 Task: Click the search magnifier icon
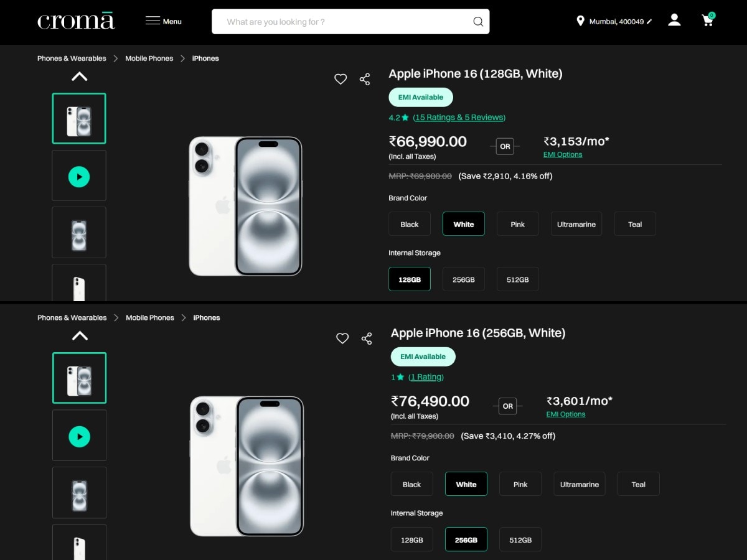(x=477, y=22)
